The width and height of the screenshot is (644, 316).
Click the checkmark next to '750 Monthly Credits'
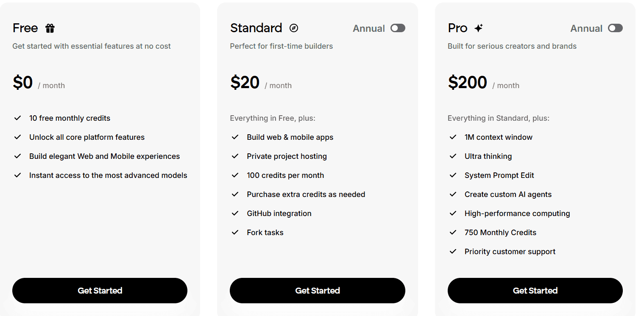pyautogui.click(x=453, y=232)
